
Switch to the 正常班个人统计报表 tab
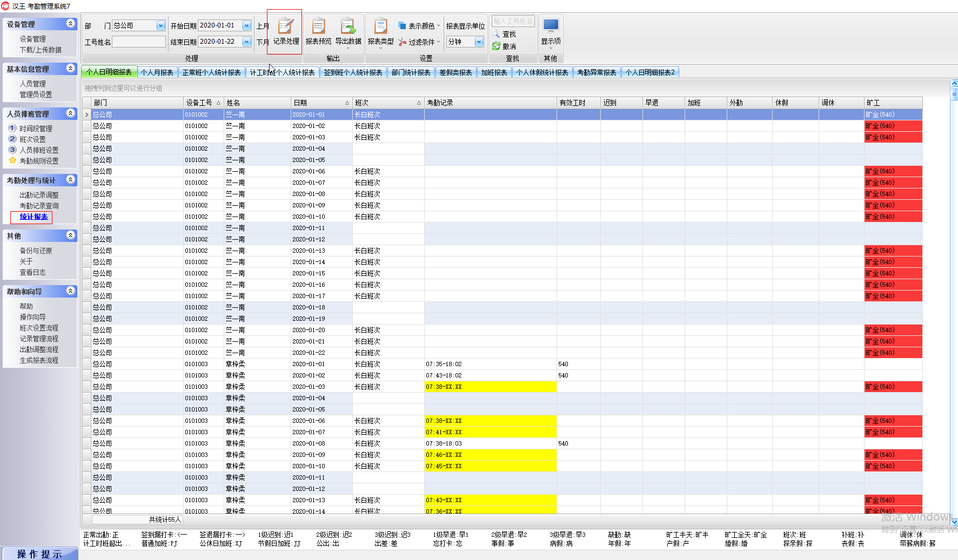click(x=211, y=72)
